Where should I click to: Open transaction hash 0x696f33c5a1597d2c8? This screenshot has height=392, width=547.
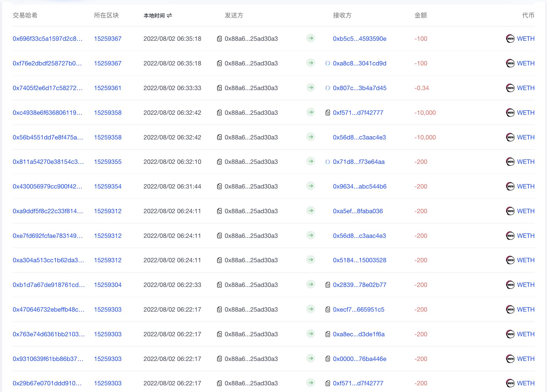pyautogui.click(x=47, y=39)
